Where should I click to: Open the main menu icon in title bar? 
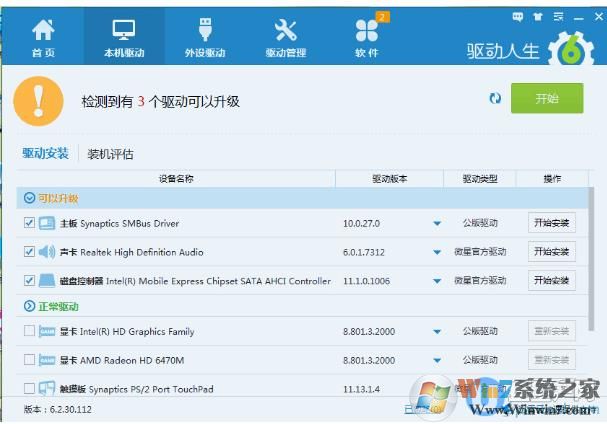pyautogui.click(x=558, y=17)
